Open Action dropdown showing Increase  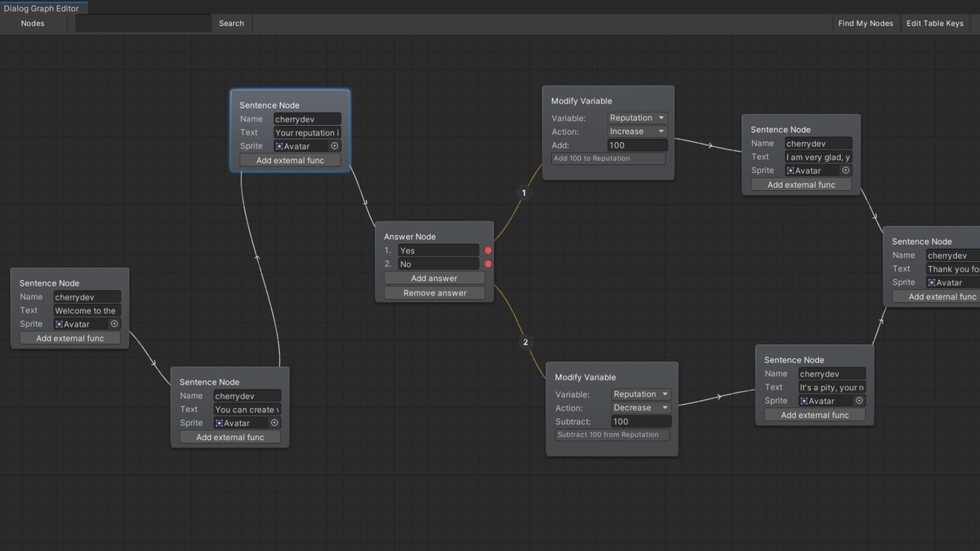637,131
